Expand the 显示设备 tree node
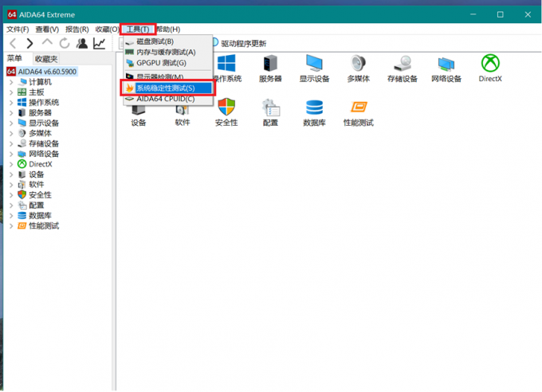Image resolution: width=542 pixels, height=392 pixels. 11,123
